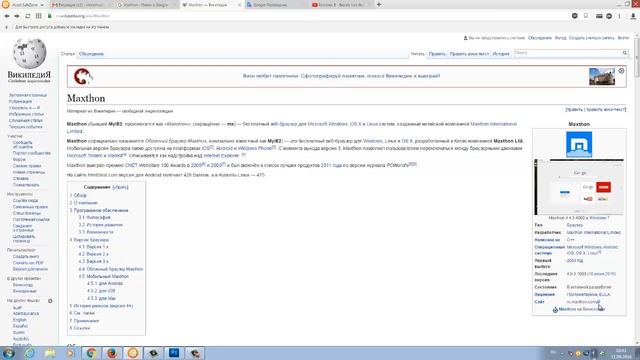
Task: Click Скачать как PDF in the sidebar
Action: pyautogui.click(x=28, y=263)
